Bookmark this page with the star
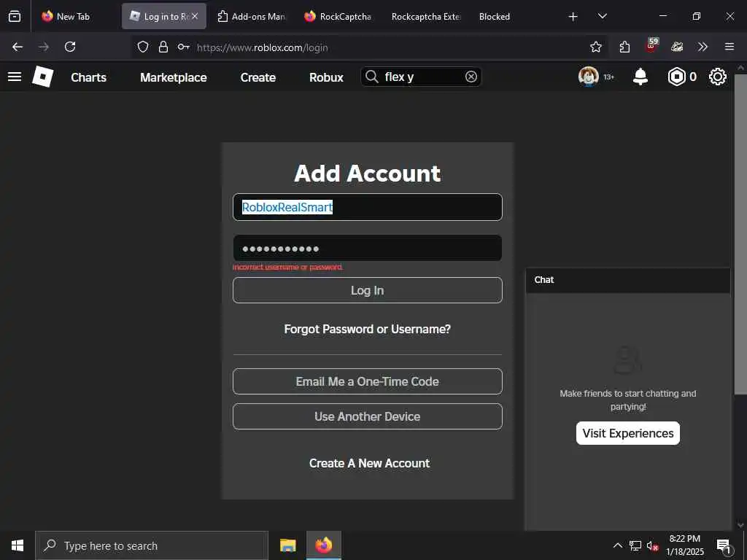747x560 pixels. point(595,47)
